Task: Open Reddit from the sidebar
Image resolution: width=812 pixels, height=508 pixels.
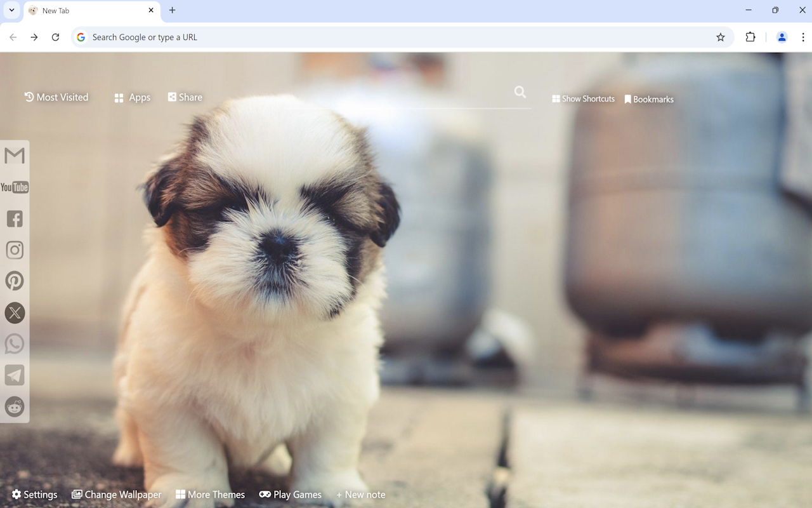Action: [x=14, y=406]
